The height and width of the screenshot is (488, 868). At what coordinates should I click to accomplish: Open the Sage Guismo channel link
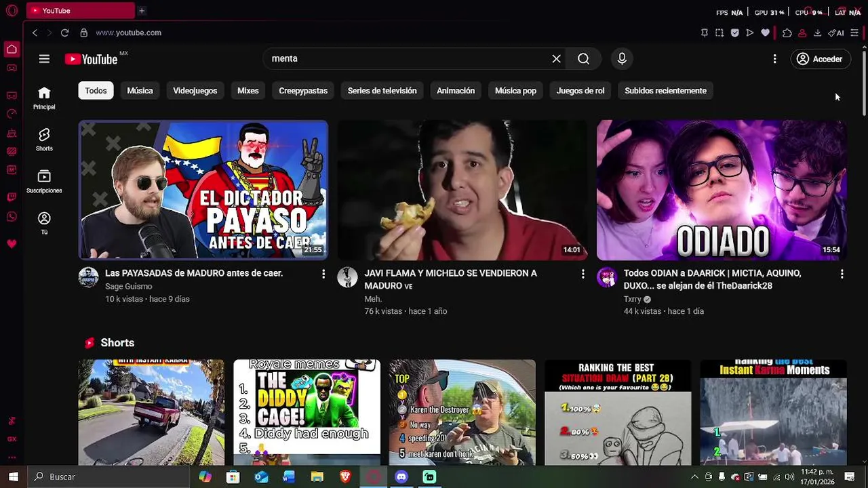click(128, 287)
